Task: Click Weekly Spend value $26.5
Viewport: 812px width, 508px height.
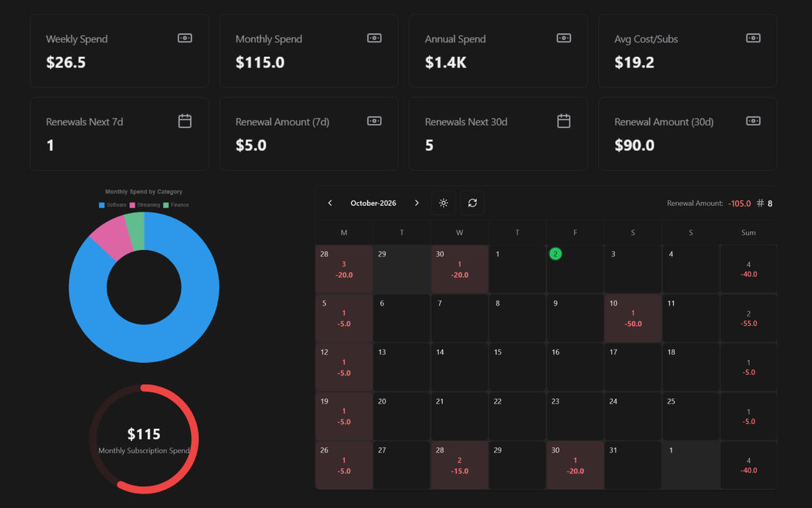Action: tap(66, 62)
